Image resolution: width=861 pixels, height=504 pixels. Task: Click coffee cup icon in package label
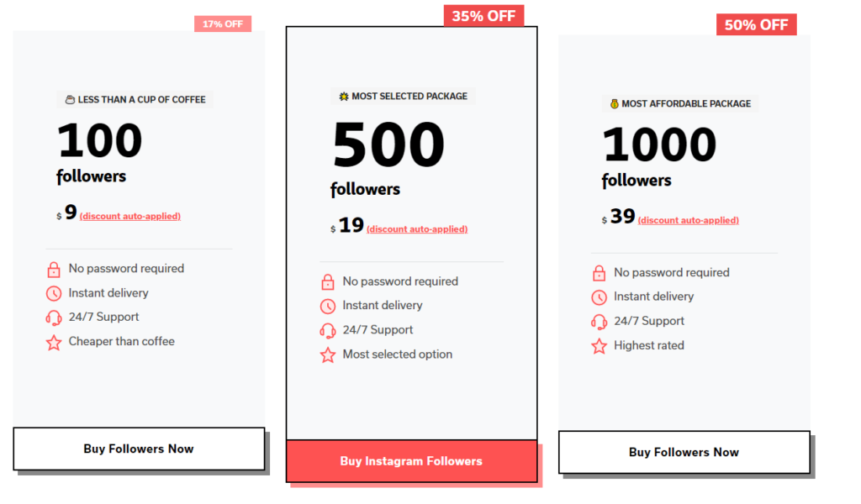70,100
